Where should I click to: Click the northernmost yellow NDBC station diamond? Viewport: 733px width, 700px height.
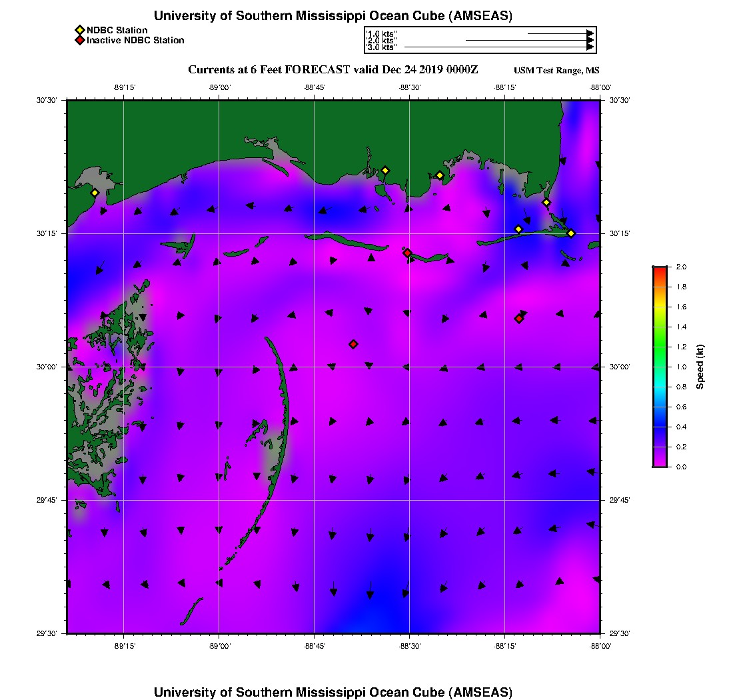[x=384, y=170]
